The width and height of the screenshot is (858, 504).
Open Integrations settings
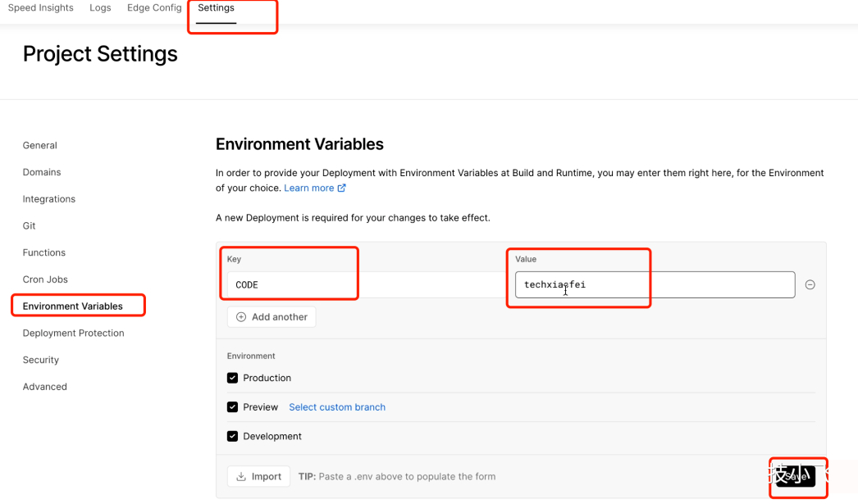[48, 199]
